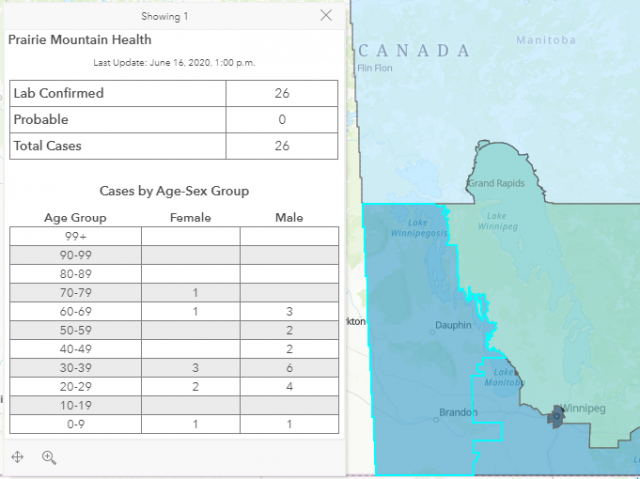Select the '80-89' age group row
640x479 pixels.
[x=174, y=274]
